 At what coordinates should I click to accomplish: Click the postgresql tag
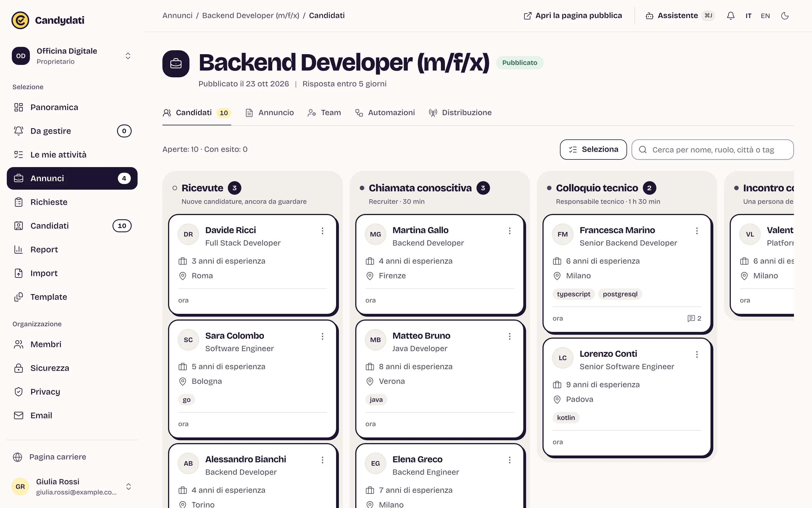[620, 294]
